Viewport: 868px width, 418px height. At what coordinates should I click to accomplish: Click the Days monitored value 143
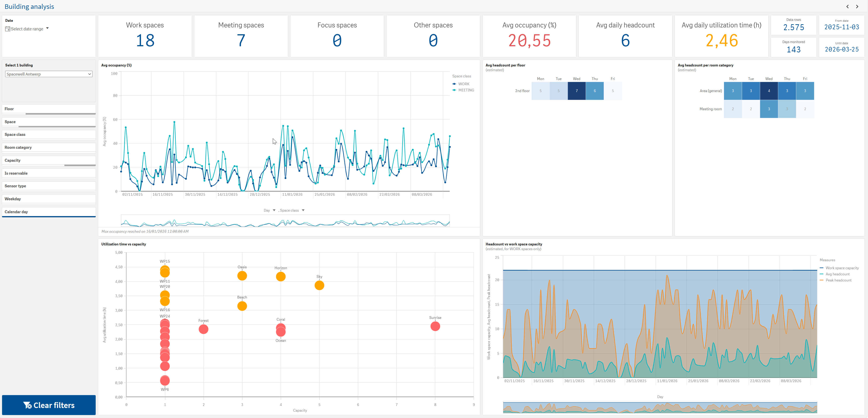click(x=794, y=49)
